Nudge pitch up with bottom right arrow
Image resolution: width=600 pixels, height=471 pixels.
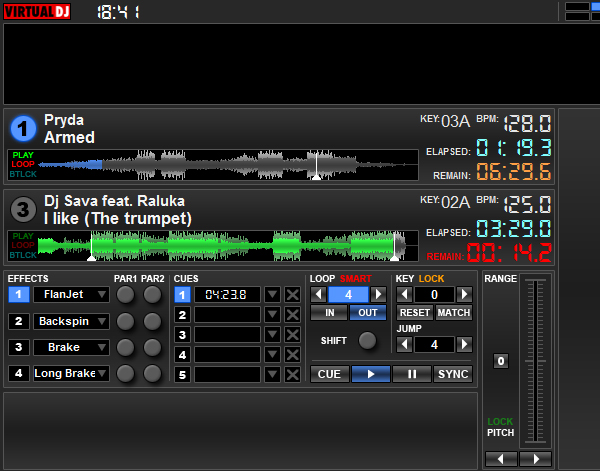coord(536,458)
